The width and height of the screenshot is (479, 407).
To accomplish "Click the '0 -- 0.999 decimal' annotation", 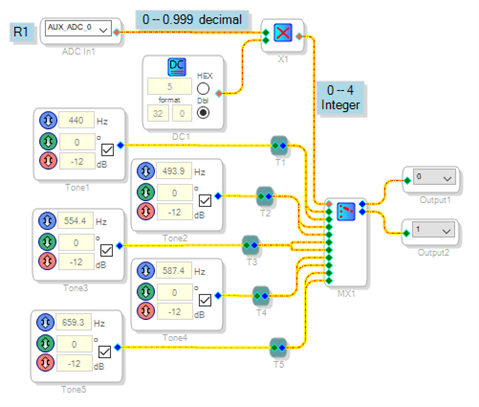I will (192, 20).
